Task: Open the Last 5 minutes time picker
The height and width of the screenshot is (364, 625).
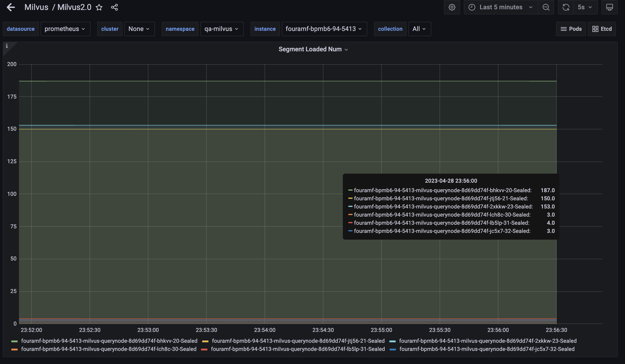Action: pyautogui.click(x=501, y=7)
